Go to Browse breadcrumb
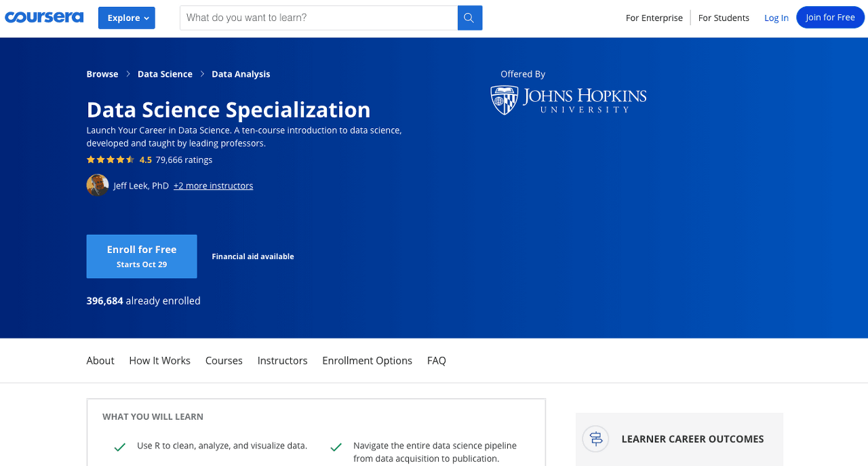The image size is (868, 466). click(102, 74)
